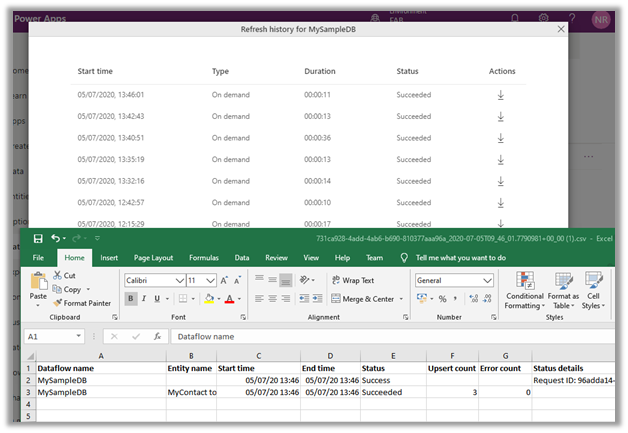Viewport: 628px width, 433px height.
Task: Download the 13:40:51 refresh log
Action: click(x=500, y=138)
